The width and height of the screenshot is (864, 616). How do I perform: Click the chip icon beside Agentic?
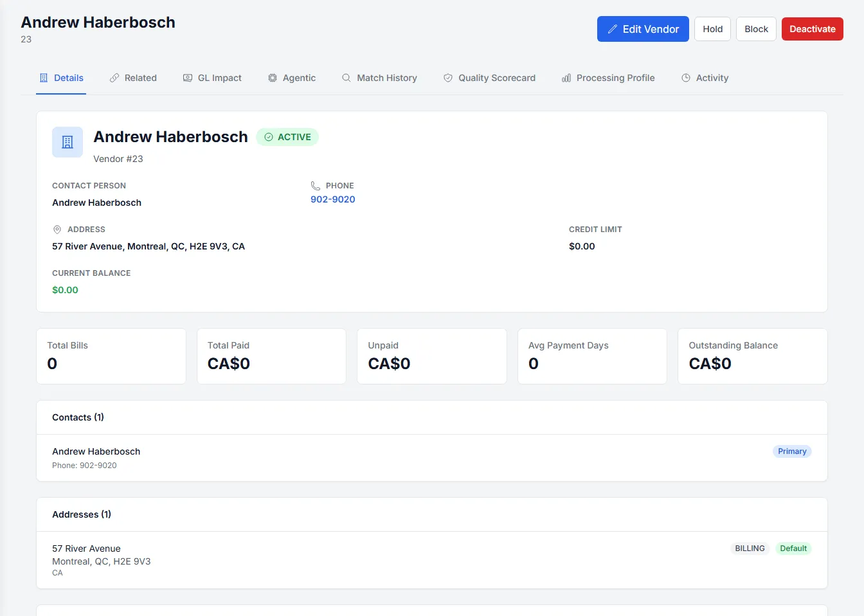point(273,78)
